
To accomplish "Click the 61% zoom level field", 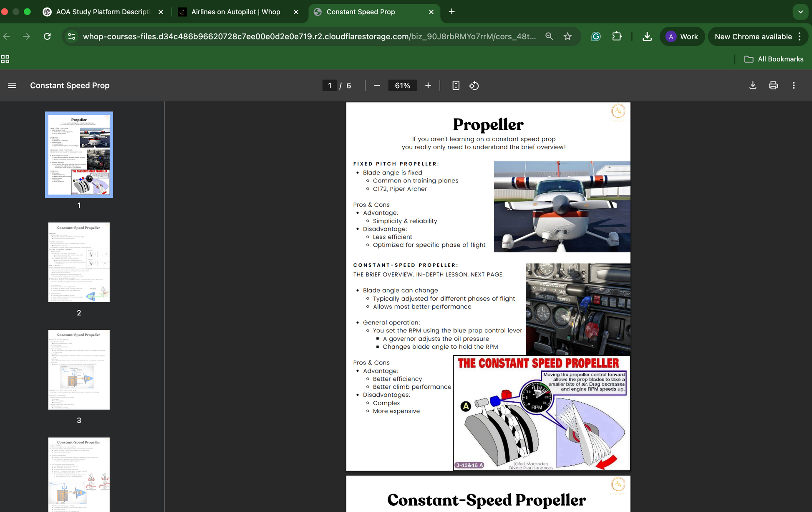I will click(x=402, y=85).
